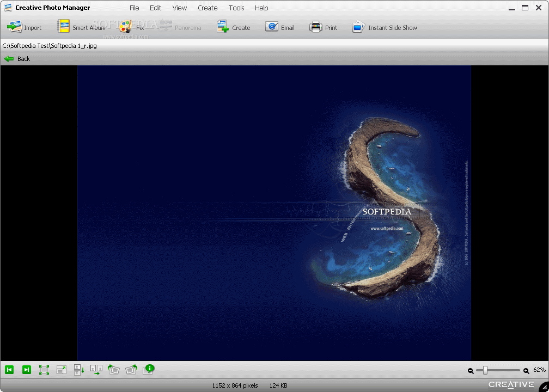Go to the next photo
This screenshot has height=392, width=549.
tap(27, 370)
